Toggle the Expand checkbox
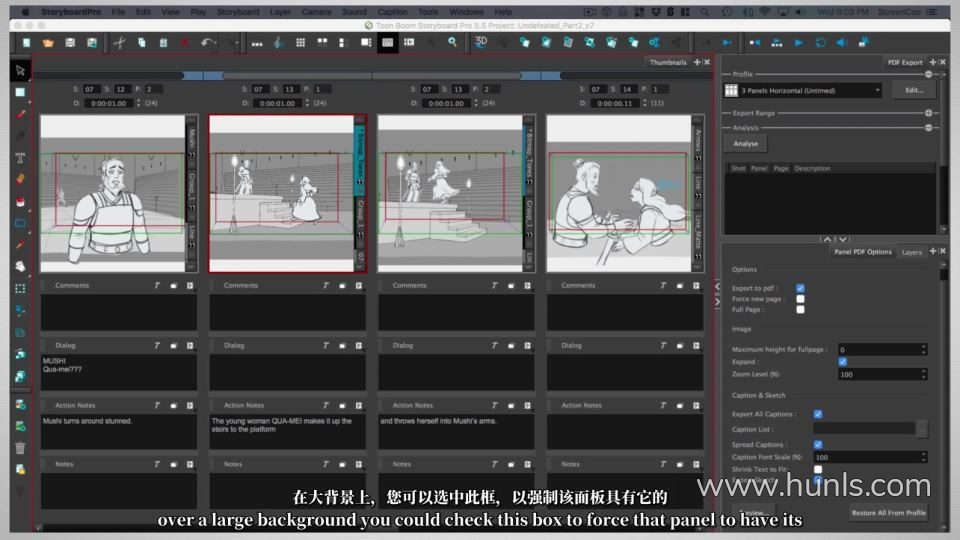Image resolution: width=960 pixels, height=540 pixels. pyautogui.click(x=842, y=361)
